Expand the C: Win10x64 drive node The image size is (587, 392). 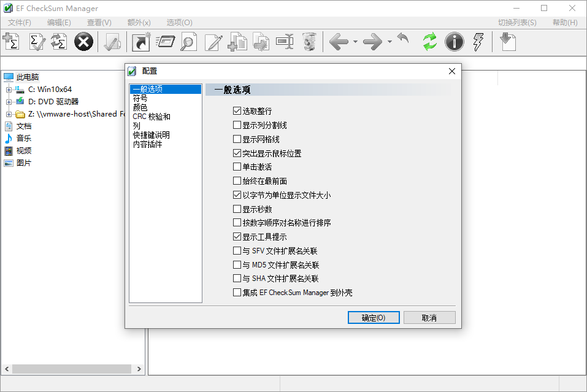[x=9, y=90]
